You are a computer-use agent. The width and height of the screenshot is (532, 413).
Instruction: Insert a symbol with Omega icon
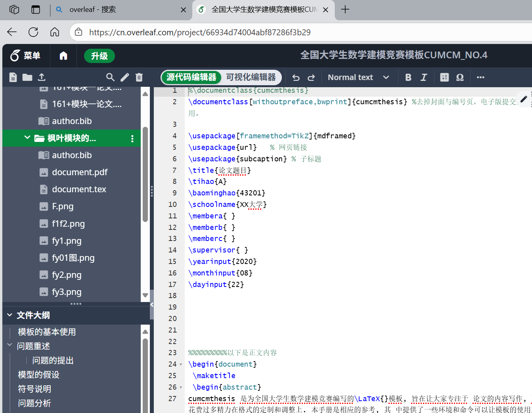click(460, 77)
